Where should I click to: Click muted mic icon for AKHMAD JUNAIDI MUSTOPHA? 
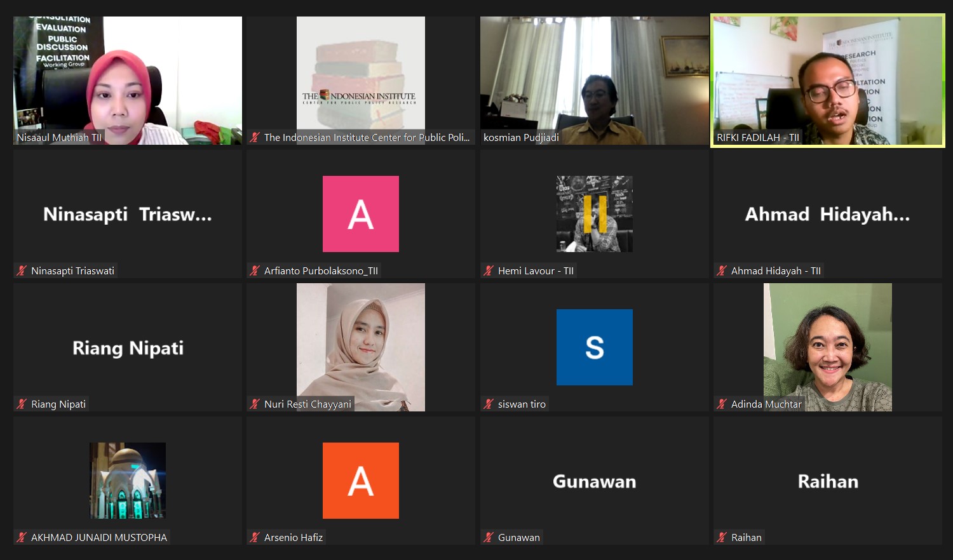[22, 538]
